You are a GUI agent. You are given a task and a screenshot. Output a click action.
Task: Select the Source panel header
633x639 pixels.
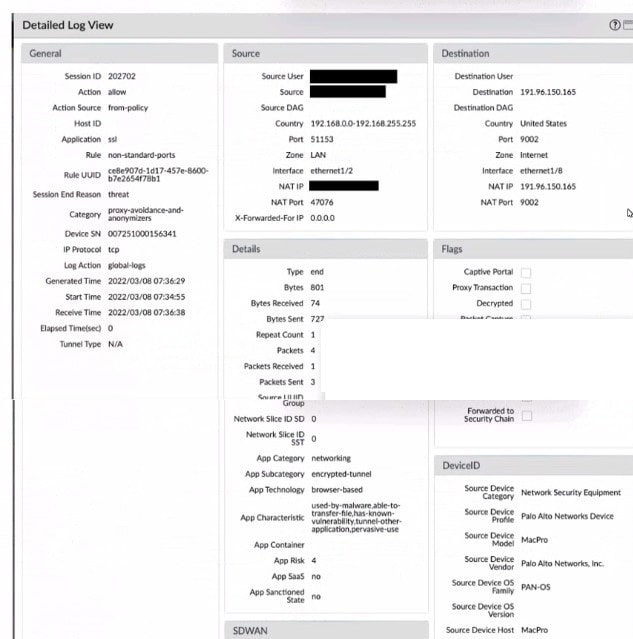(x=325, y=53)
